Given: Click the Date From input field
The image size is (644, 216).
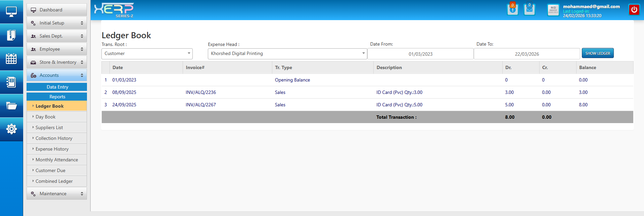Looking at the screenshot, I should click(420, 54).
